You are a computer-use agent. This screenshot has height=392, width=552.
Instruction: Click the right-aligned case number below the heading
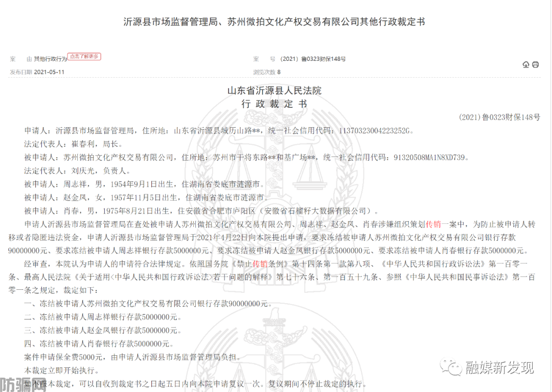coord(499,118)
